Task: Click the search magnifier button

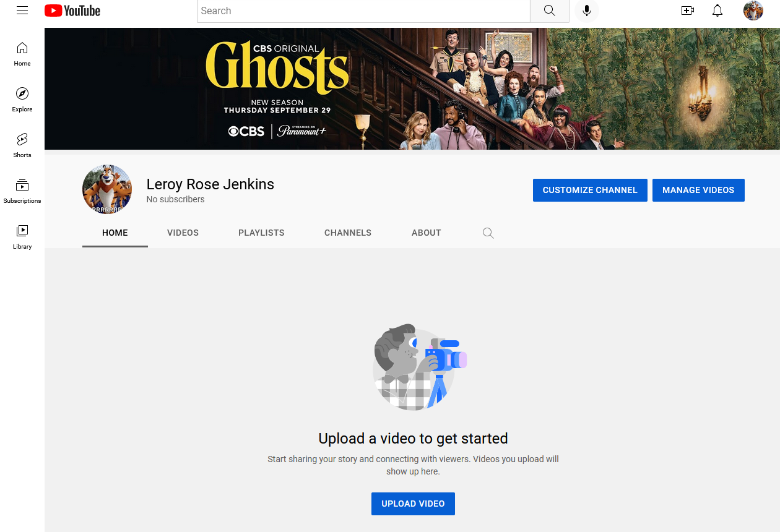Action: 550,11
